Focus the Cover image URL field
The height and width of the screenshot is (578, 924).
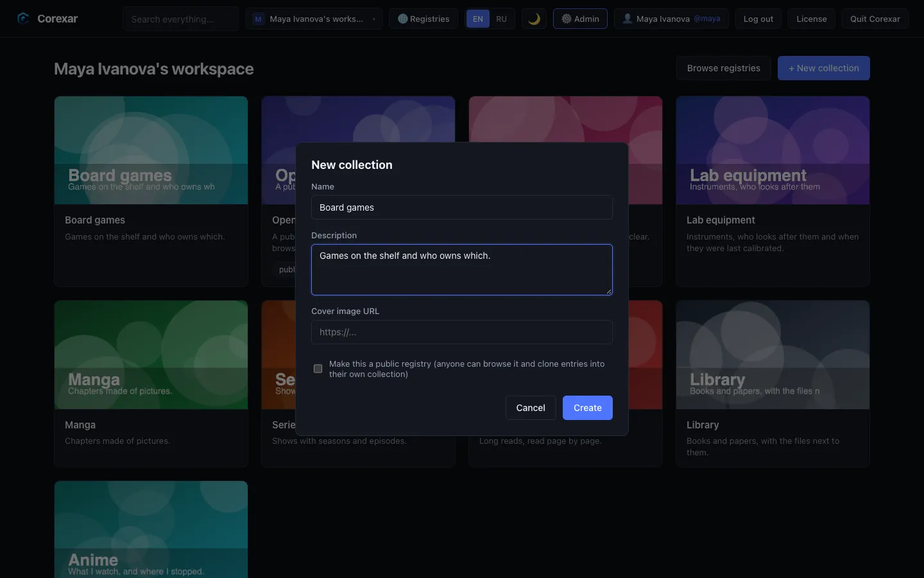tap(462, 332)
